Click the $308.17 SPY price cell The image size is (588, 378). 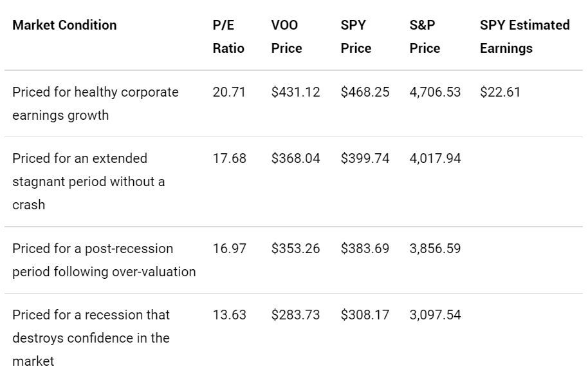[365, 315]
